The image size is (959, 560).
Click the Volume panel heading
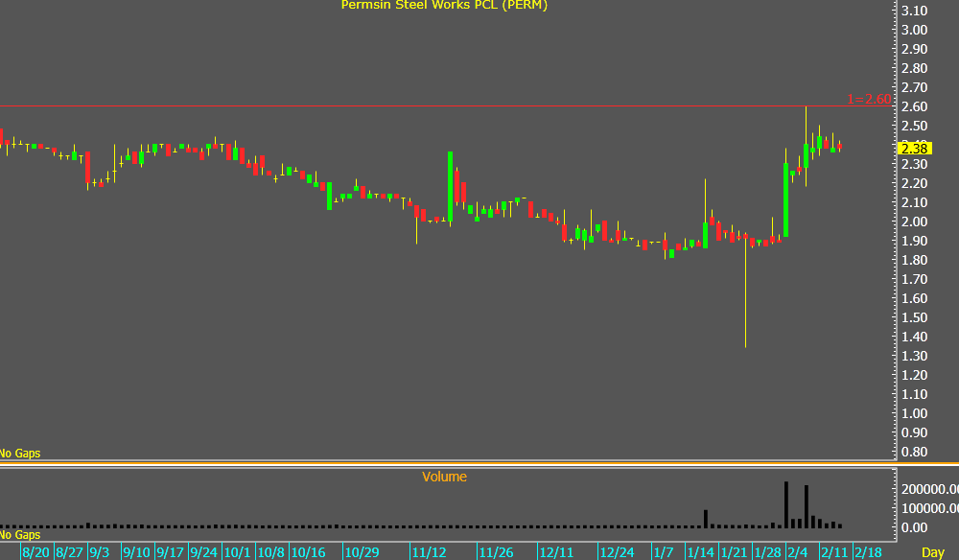click(x=444, y=477)
